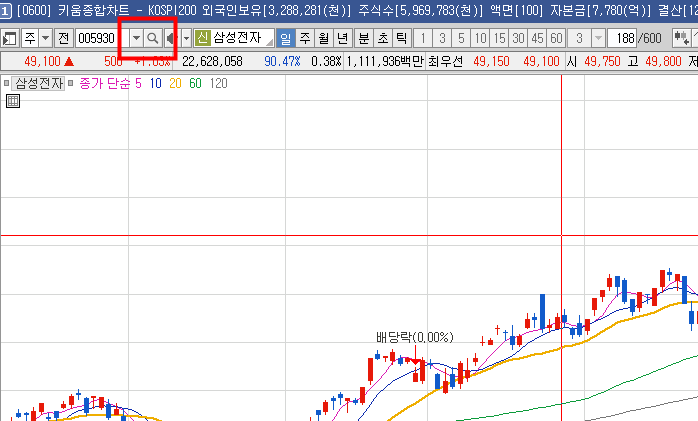Click the 배당락(0.00%) marker on the chart
698x421 pixels.
(414, 337)
